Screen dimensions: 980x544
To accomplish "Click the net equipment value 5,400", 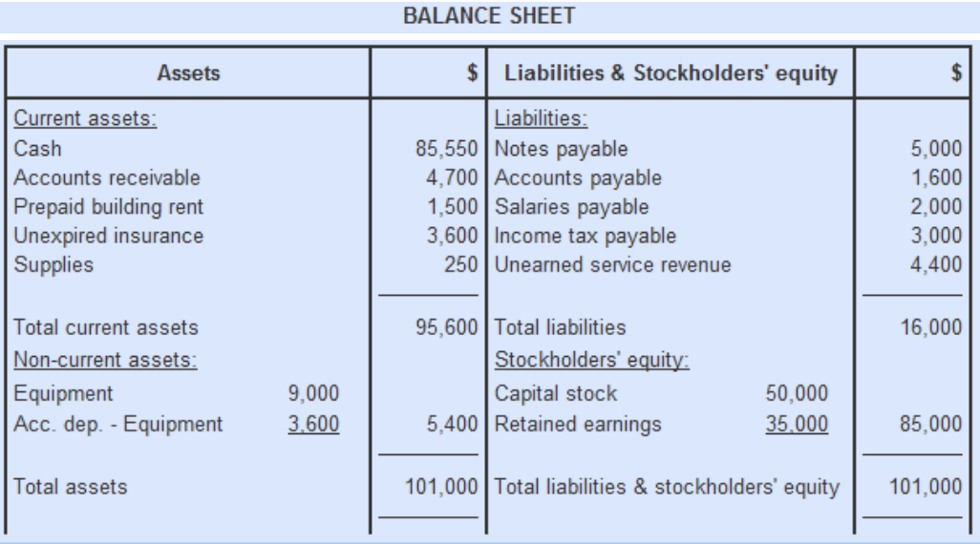I will tap(452, 424).
